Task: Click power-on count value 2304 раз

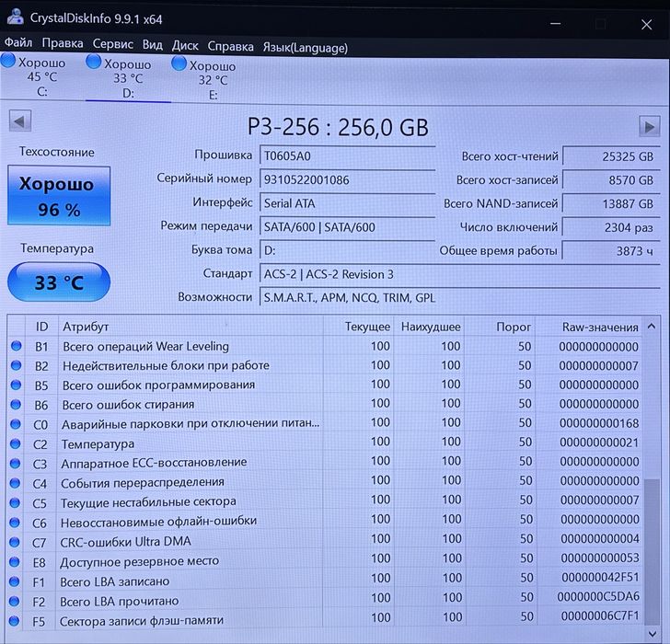Action: point(611,226)
